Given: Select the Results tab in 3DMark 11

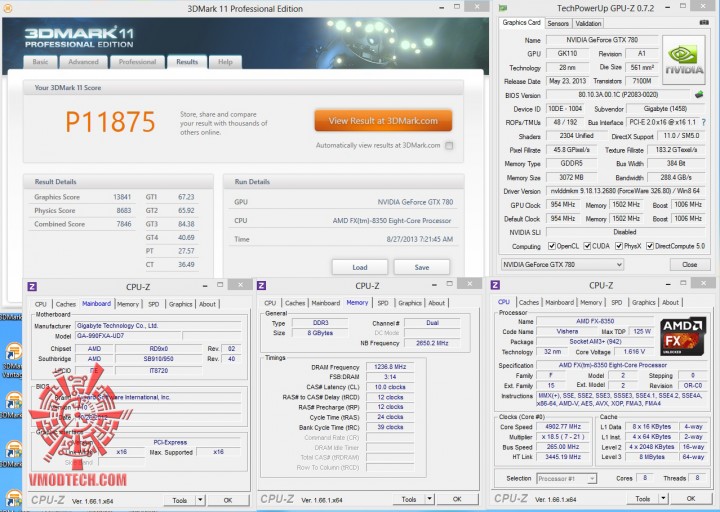Looking at the screenshot, I should (187, 62).
